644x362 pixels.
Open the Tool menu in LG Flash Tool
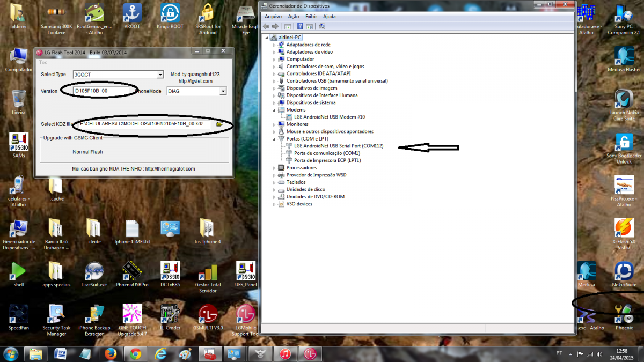click(43, 62)
